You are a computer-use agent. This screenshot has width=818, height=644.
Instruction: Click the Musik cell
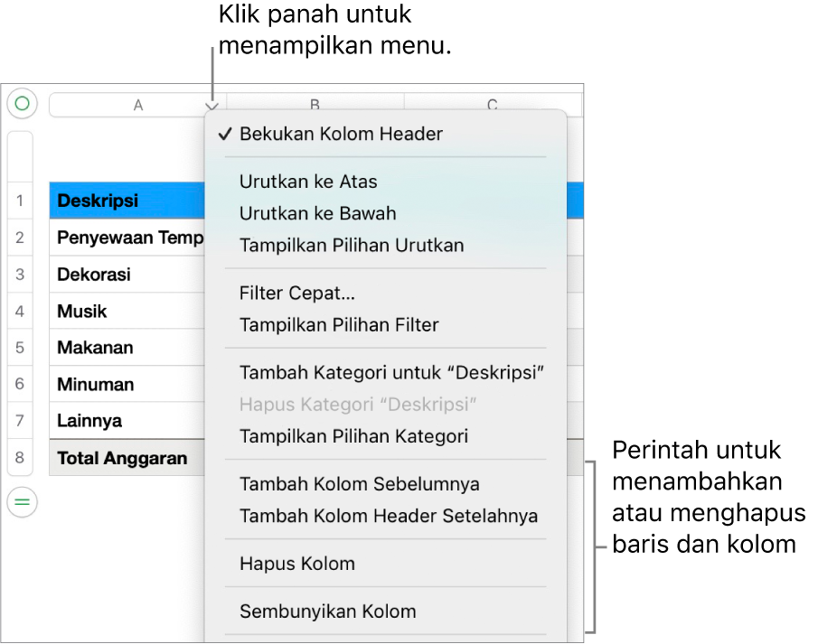tap(127, 311)
